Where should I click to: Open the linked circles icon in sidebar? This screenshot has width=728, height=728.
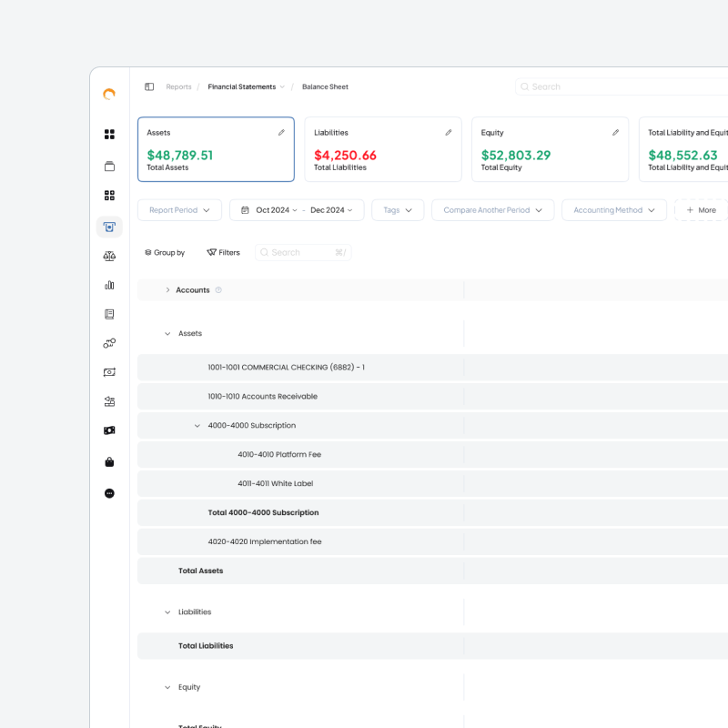[109, 343]
